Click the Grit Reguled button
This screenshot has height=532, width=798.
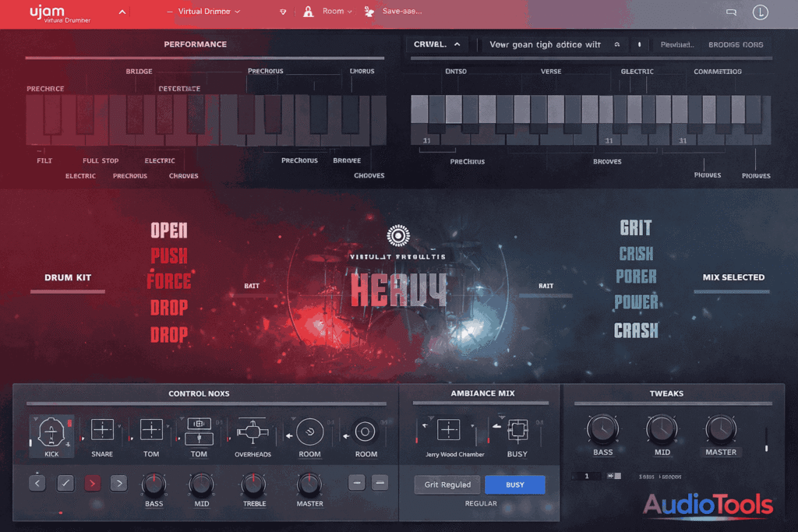[447, 484]
